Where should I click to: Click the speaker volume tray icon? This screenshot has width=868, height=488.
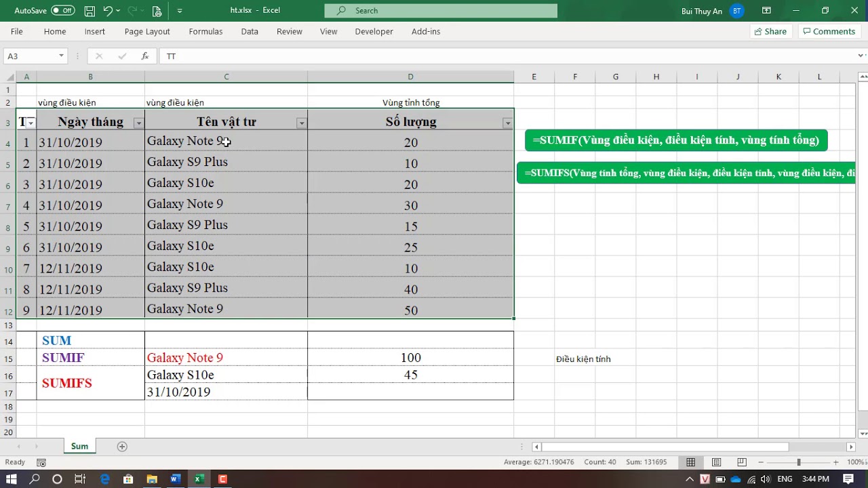click(765, 479)
